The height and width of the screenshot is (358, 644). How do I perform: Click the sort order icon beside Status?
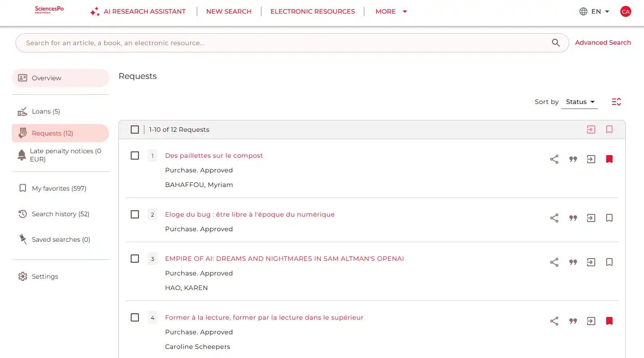pos(616,102)
